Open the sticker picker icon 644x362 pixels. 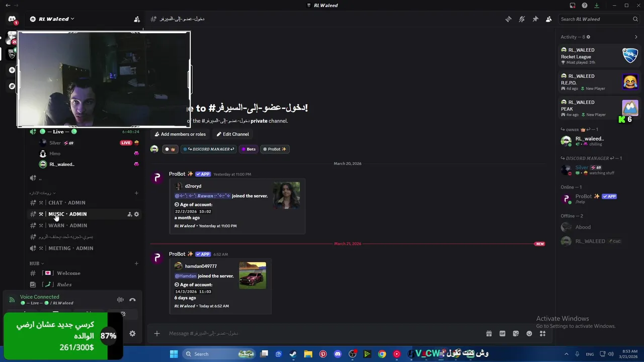click(x=516, y=333)
